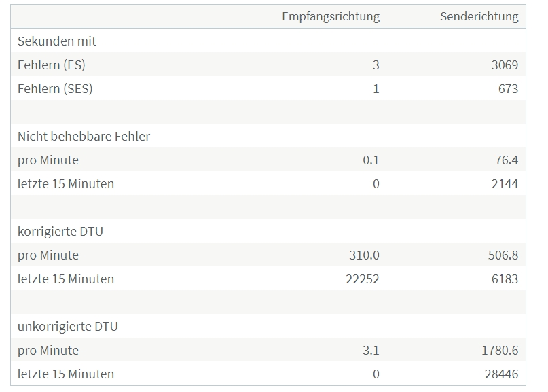Click the value 28446 in last row
548x392 pixels.
501,374
